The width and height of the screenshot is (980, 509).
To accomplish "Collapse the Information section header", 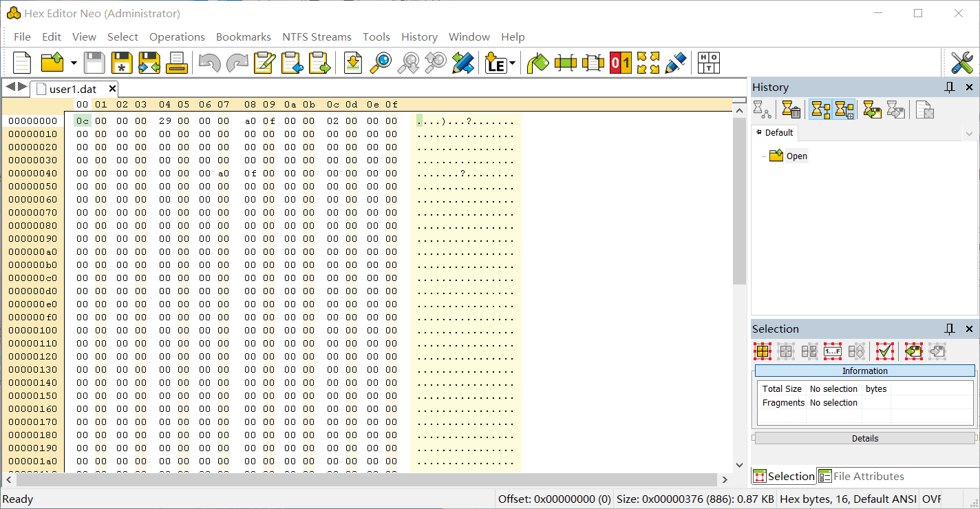I will pyautogui.click(x=865, y=371).
